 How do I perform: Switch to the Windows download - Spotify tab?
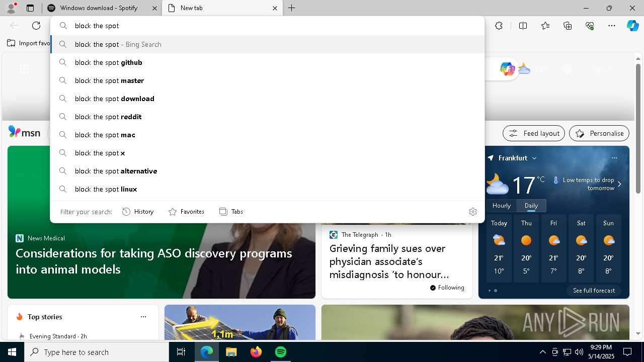(103, 8)
